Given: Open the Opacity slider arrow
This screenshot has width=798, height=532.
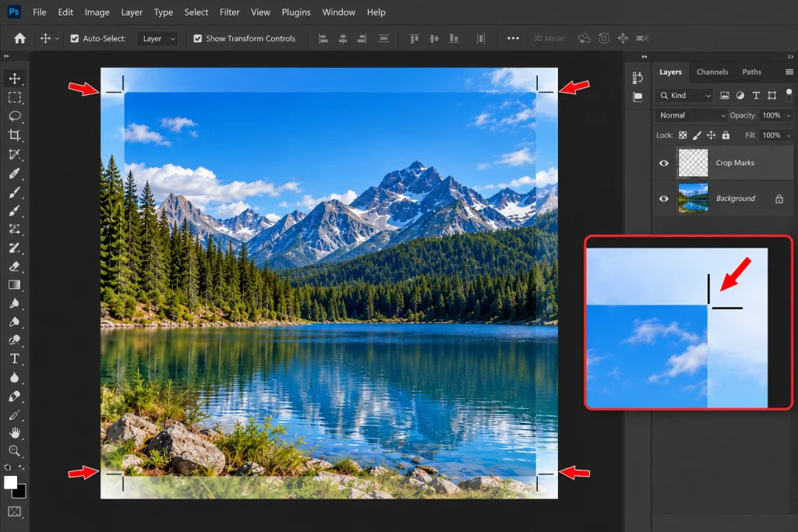Looking at the screenshot, I should click(x=789, y=115).
